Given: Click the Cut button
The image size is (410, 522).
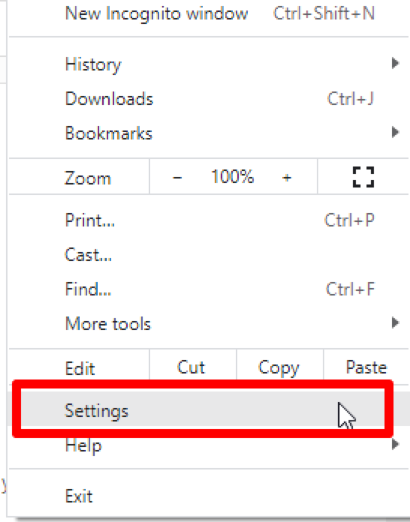Looking at the screenshot, I should [x=193, y=367].
